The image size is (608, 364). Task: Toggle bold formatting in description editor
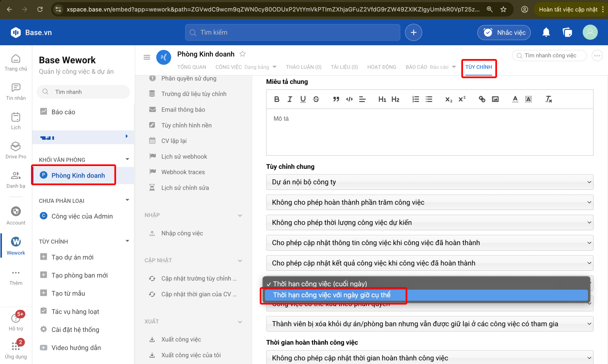point(277,99)
